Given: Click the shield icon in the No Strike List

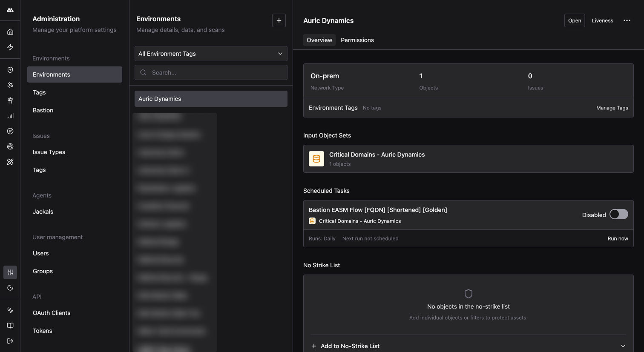Looking at the screenshot, I should point(469,294).
